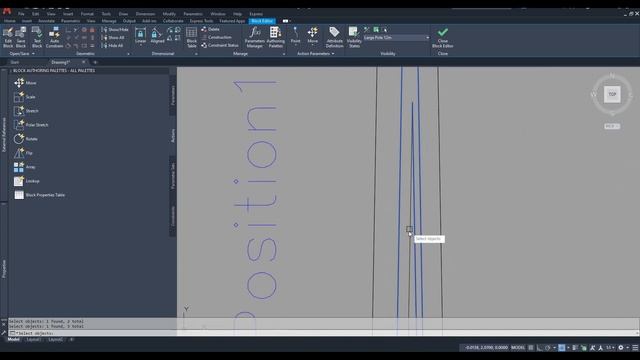Switch to the Constraints palette tab

click(x=173, y=216)
